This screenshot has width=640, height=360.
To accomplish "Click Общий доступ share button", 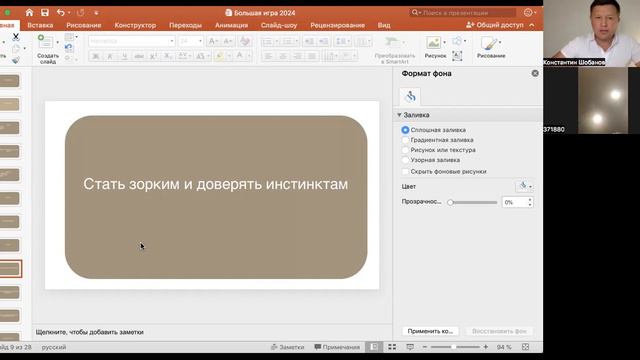I will [x=495, y=25].
